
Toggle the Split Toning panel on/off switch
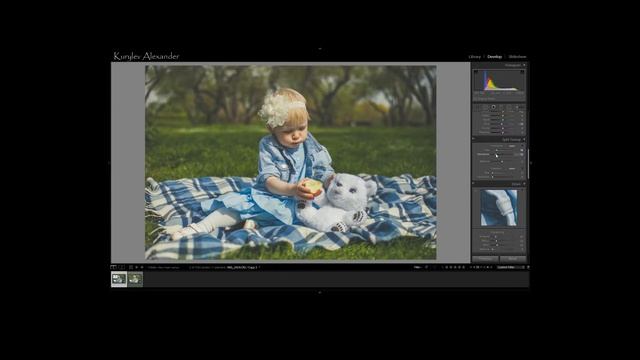coord(473,139)
